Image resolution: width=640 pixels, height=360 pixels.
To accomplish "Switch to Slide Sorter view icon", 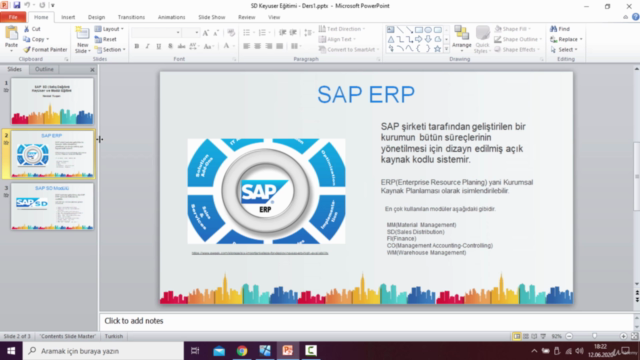I will coord(526,336).
